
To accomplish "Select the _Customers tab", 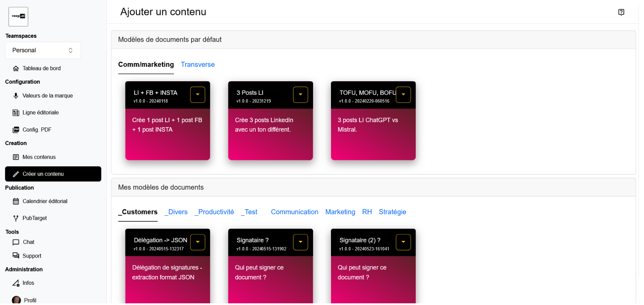I will point(138,212).
